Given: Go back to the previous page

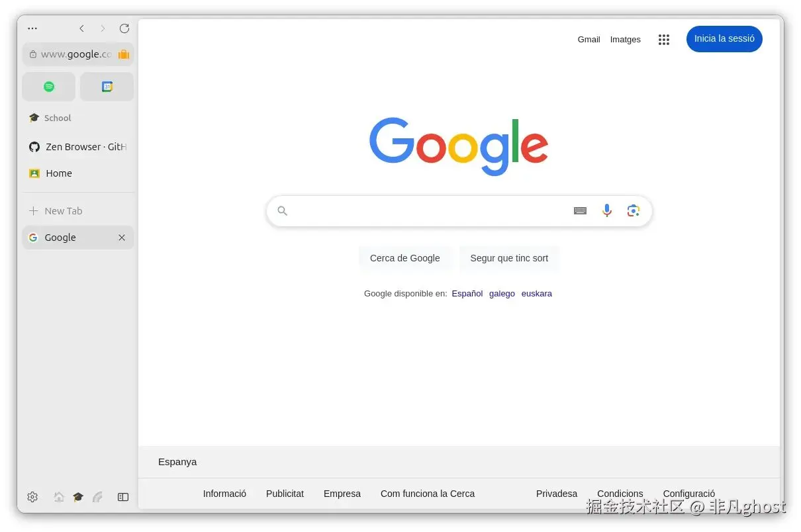Looking at the screenshot, I should tap(81, 28).
